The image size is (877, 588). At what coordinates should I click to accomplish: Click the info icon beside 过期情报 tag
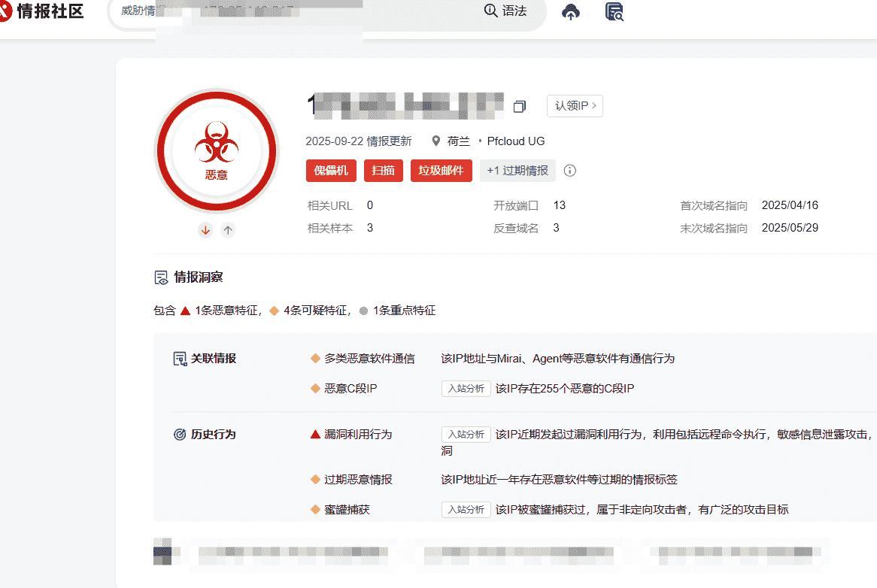tap(570, 171)
